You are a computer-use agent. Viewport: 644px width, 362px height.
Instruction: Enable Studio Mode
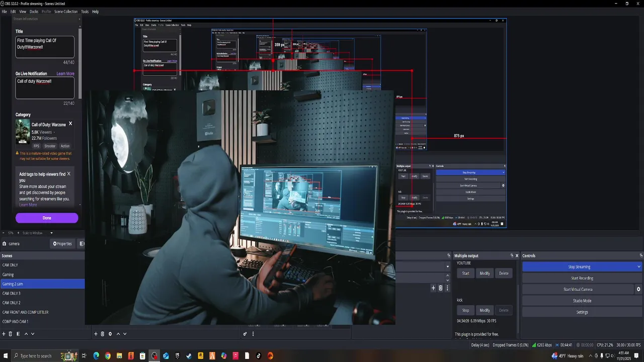click(x=582, y=301)
